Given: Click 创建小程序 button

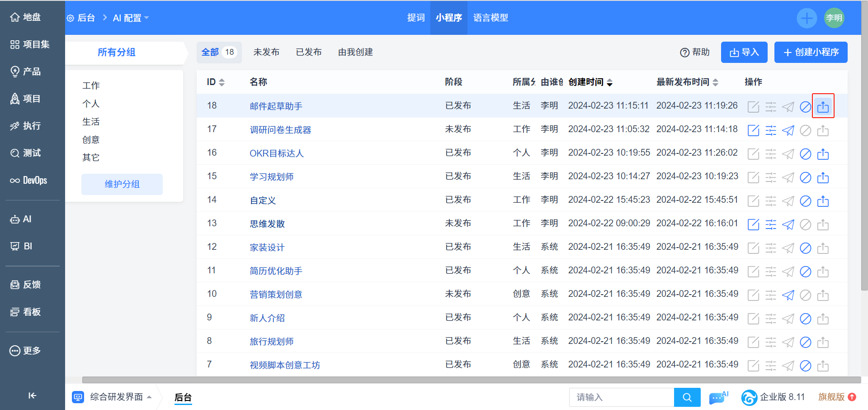Looking at the screenshot, I should (x=811, y=52).
